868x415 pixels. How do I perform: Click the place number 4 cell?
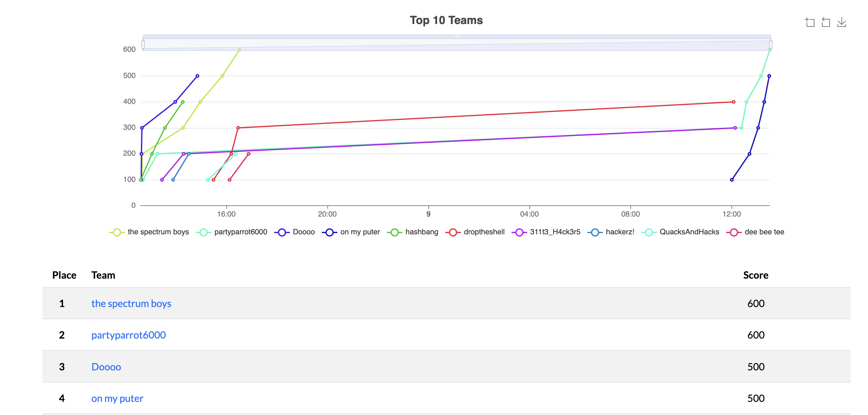tap(62, 398)
